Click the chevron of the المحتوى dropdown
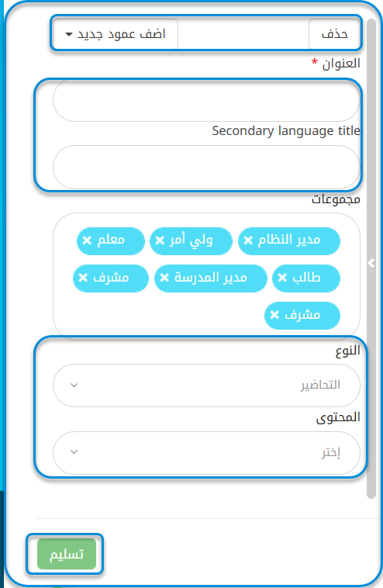383x588 pixels. (74, 452)
